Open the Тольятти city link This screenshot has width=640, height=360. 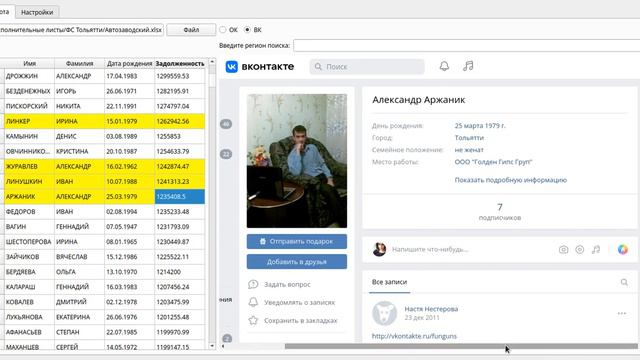coord(469,138)
